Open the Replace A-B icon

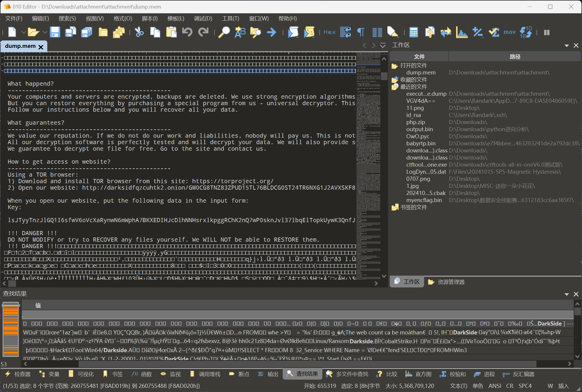coord(240,32)
